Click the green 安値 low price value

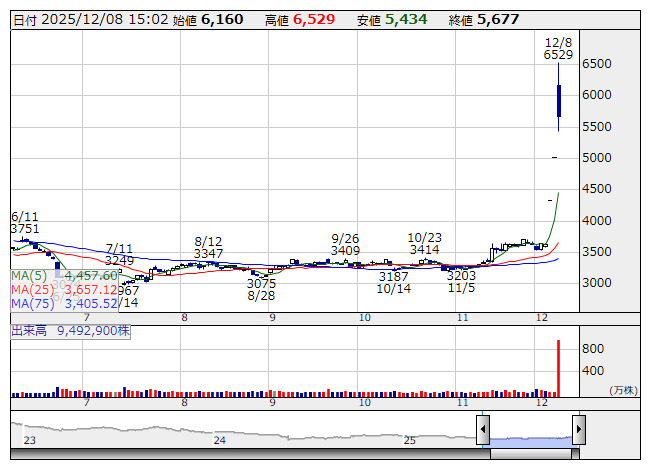[x=406, y=19]
